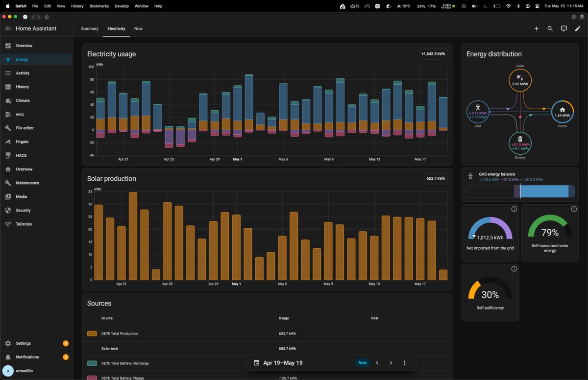Click the DEYE Total Production orange swatch
The height and width of the screenshot is (380, 588).
click(x=92, y=333)
